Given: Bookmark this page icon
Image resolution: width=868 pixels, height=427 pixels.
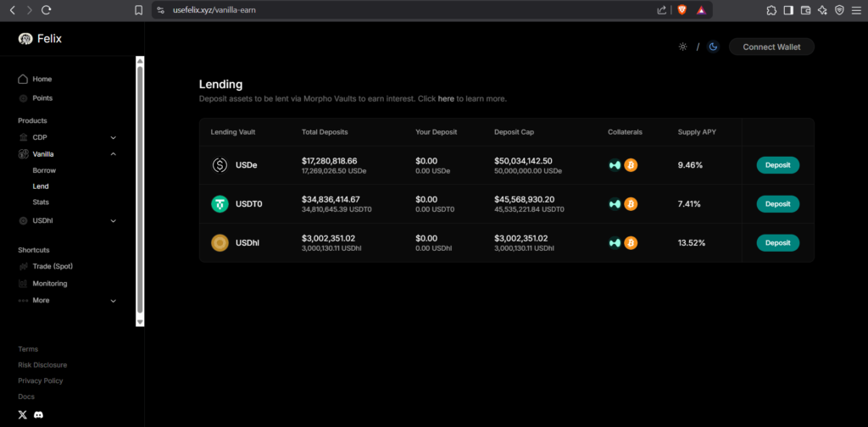Looking at the screenshot, I should tap(139, 10).
